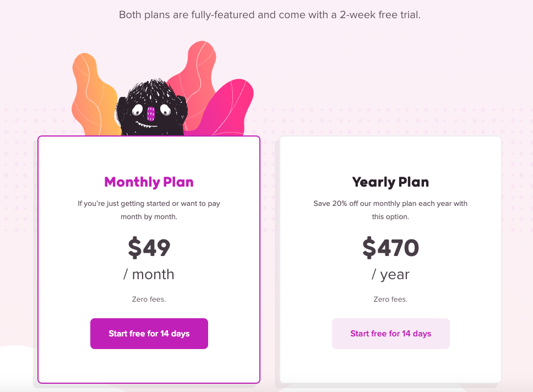Click the $49 price text
Image resolution: width=533 pixels, height=392 pixels.
click(x=149, y=248)
